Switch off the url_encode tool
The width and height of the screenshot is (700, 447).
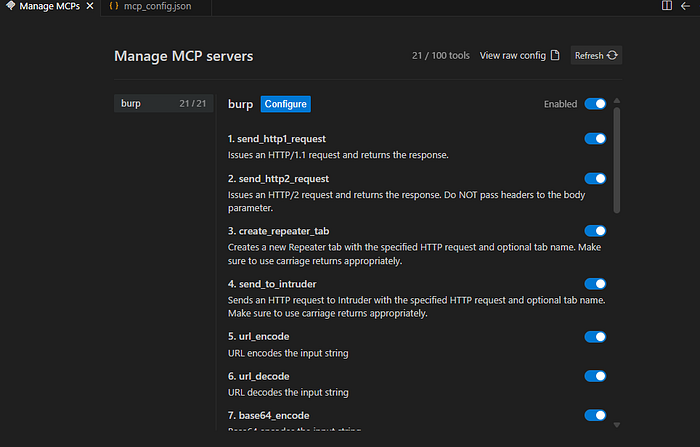tap(595, 336)
